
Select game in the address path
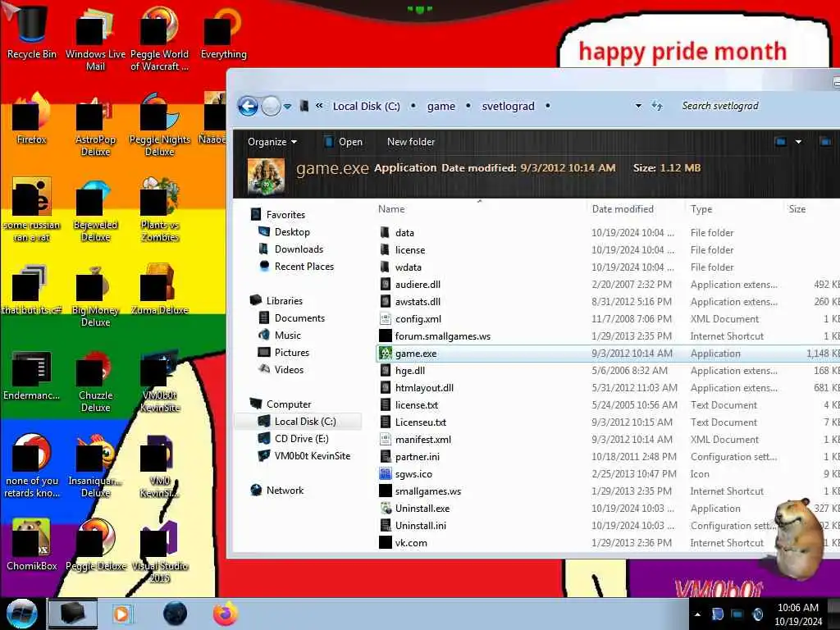point(441,106)
